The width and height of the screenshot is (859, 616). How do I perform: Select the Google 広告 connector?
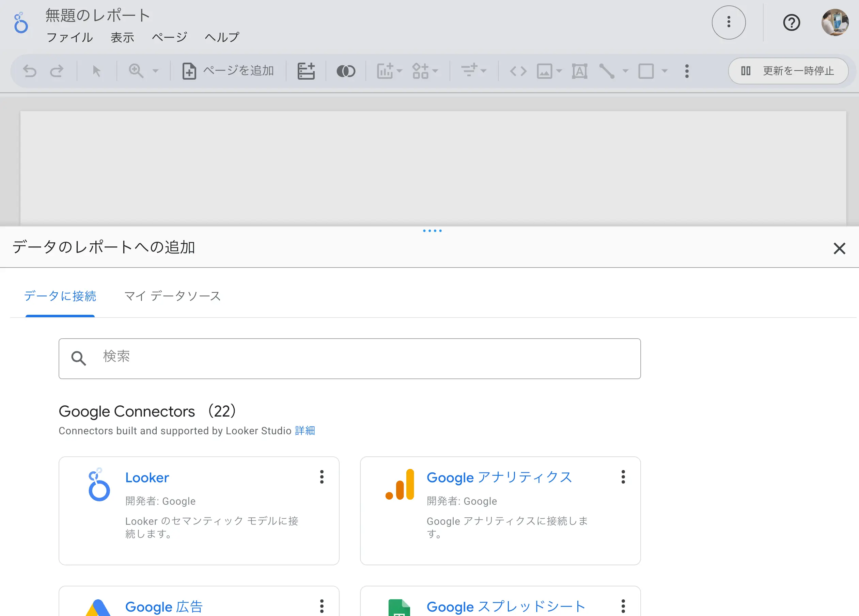[199, 601]
